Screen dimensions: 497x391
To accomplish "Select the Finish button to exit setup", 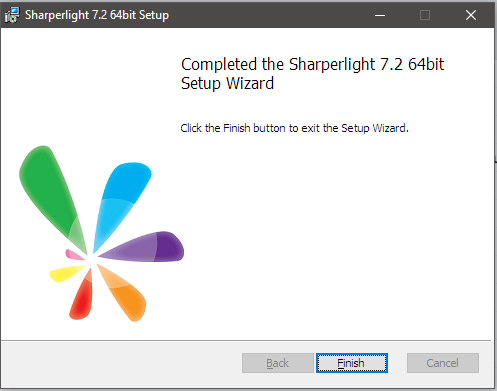I will tap(352, 363).
